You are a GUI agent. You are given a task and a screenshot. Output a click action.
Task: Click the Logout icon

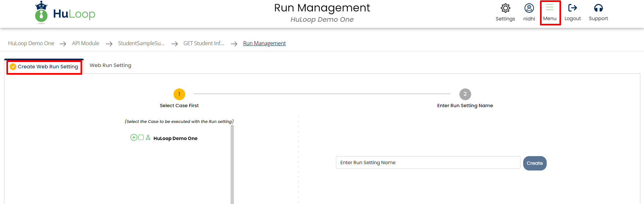[x=572, y=8]
